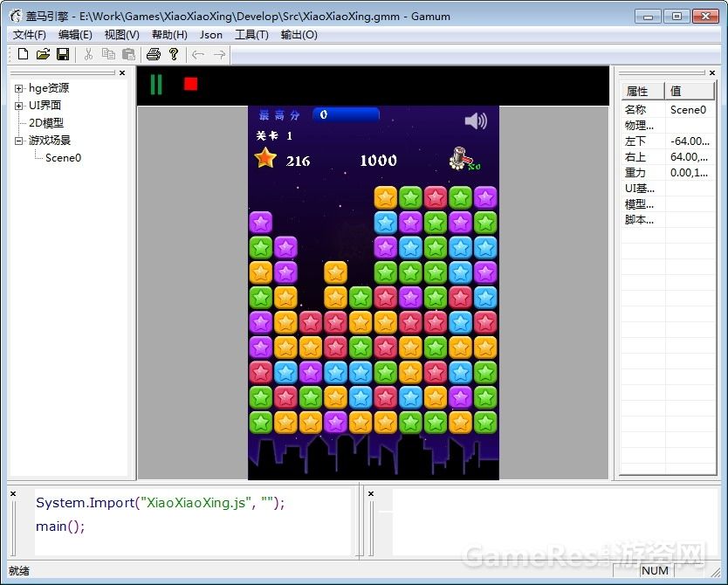The height and width of the screenshot is (585, 728).
Task: Stop the game preview with the red square
Action: (191, 84)
